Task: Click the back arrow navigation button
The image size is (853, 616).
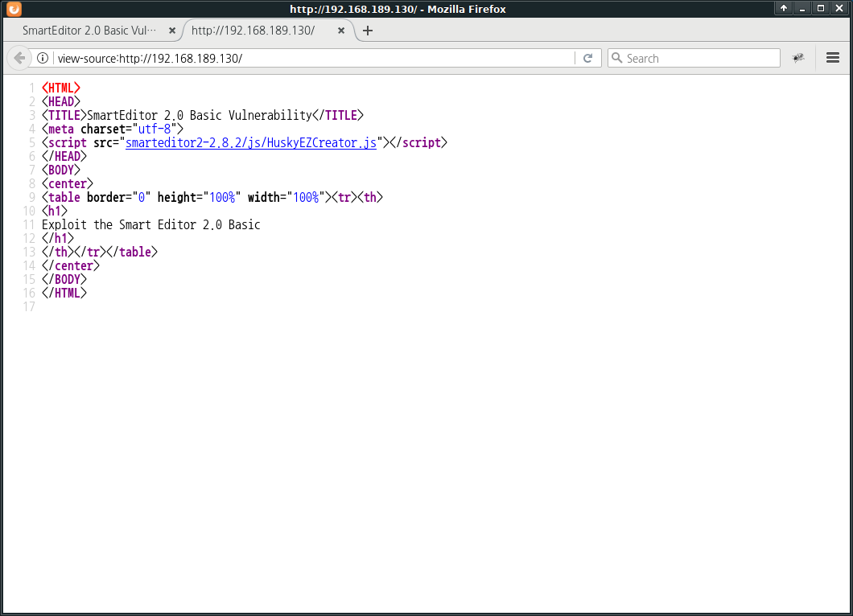Action: click(x=19, y=58)
